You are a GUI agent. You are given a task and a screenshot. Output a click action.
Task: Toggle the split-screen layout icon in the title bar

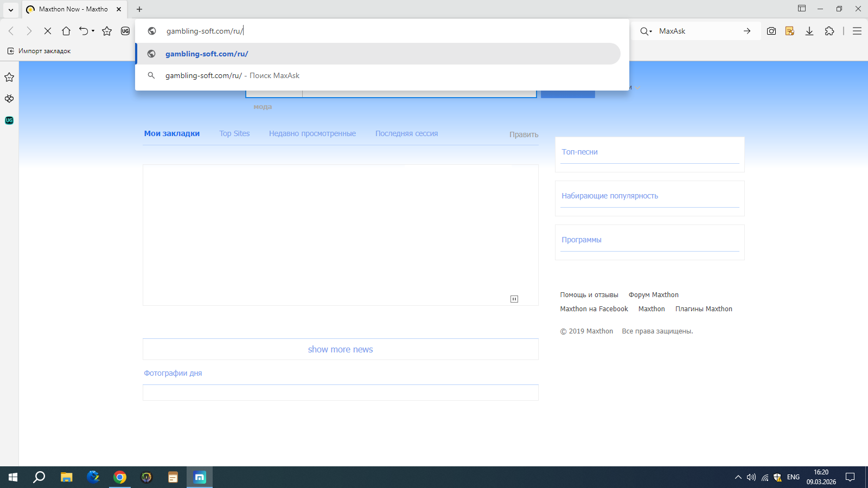[x=802, y=8]
